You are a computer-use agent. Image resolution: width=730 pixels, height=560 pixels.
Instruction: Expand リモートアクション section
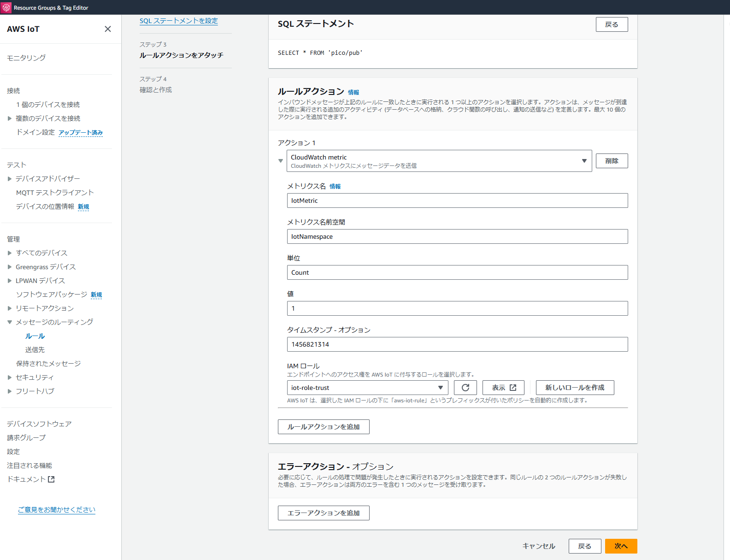[10, 308]
